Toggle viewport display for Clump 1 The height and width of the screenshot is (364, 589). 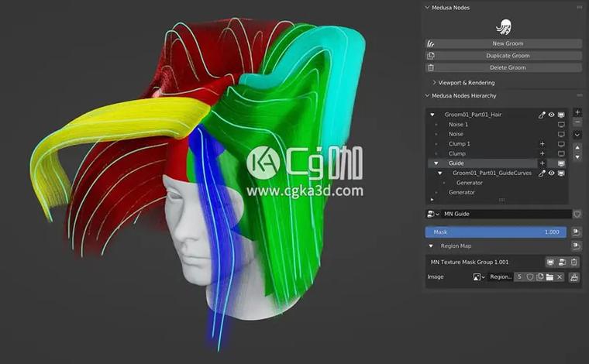(561, 144)
